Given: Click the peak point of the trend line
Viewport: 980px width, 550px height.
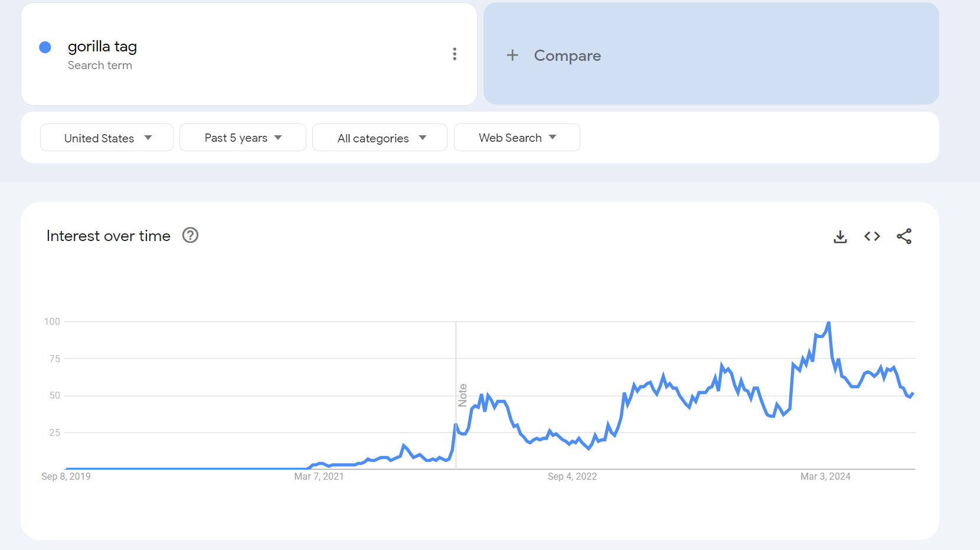Looking at the screenshot, I should coord(829,323).
